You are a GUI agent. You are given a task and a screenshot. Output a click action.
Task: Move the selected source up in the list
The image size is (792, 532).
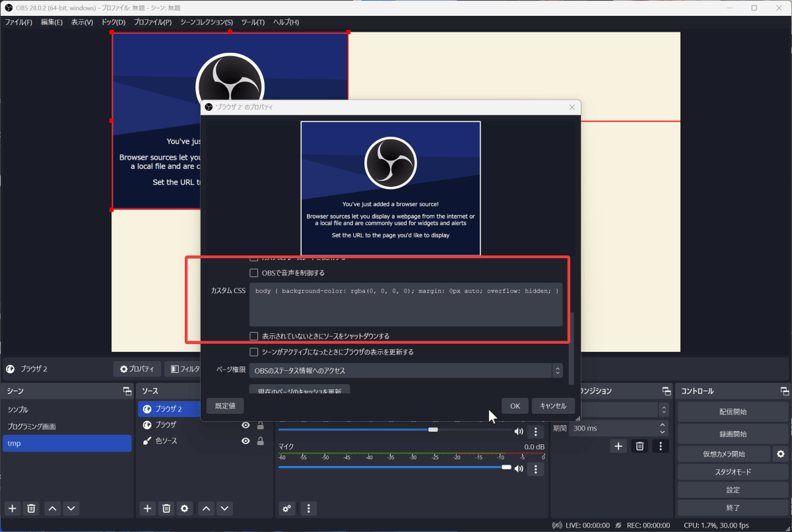click(207, 508)
